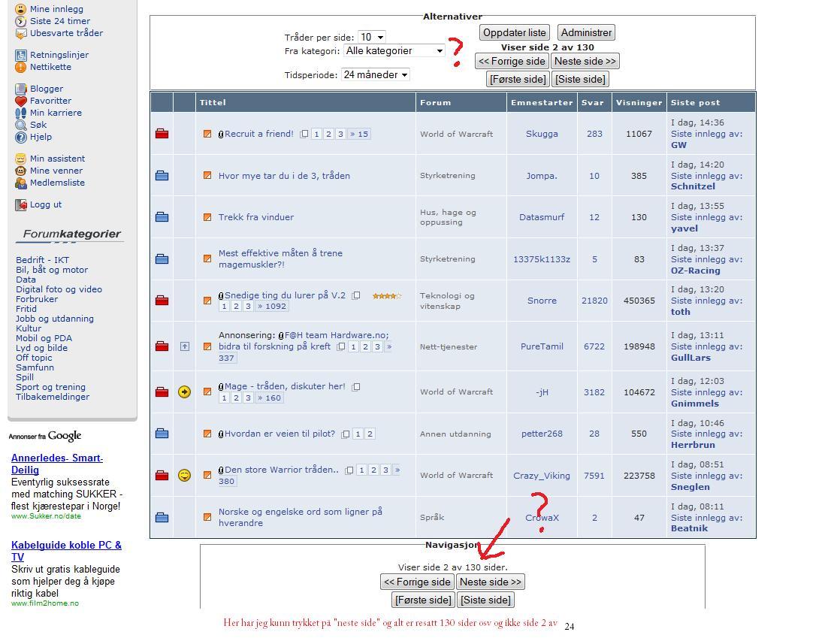Sort by the Visninger column header
Image resolution: width=840 pixels, height=641 pixels.
(639, 102)
